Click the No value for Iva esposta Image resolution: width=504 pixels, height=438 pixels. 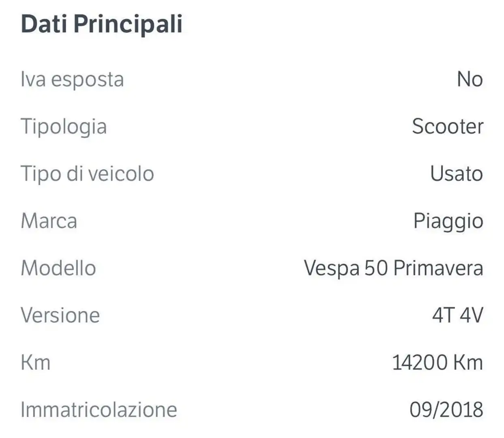click(x=470, y=79)
